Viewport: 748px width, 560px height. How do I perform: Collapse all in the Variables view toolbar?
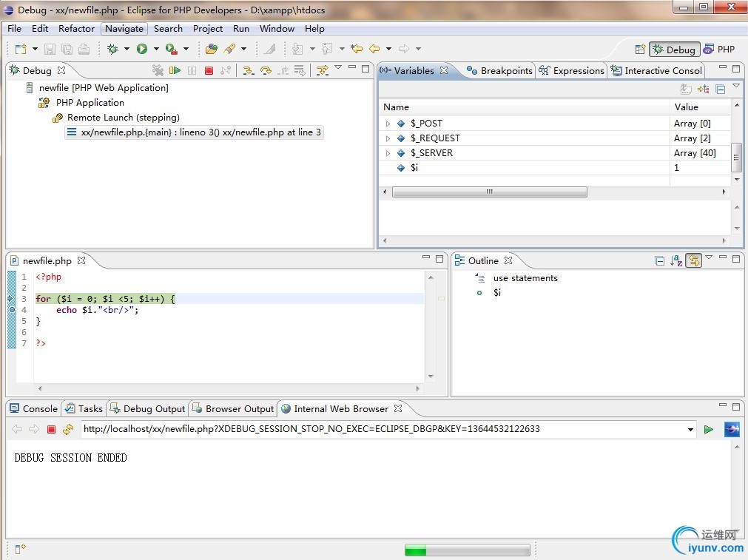pos(721,90)
